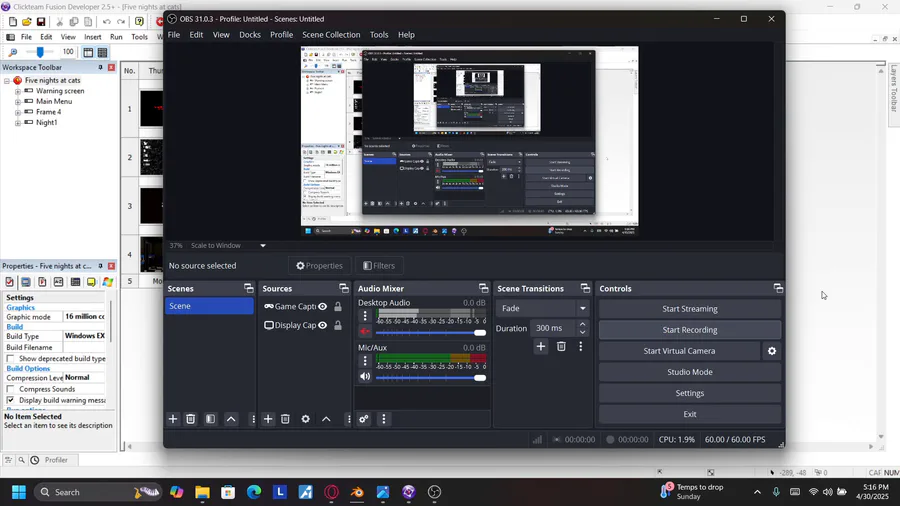The width and height of the screenshot is (900, 506).
Task: Open the OBS Docks menu
Action: (250, 34)
